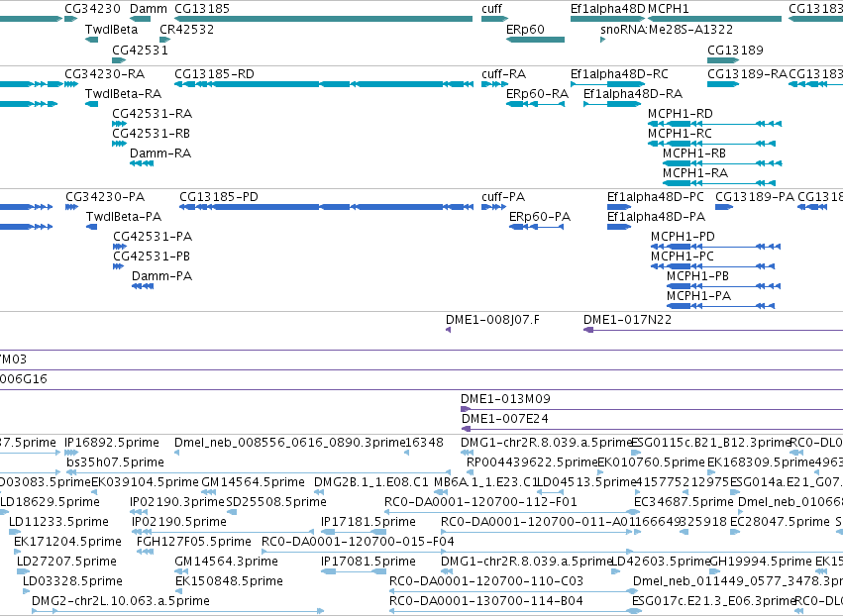Image resolution: width=843 pixels, height=616 pixels.
Task: Click the CR42532 gene label
Action: click(186, 30)
